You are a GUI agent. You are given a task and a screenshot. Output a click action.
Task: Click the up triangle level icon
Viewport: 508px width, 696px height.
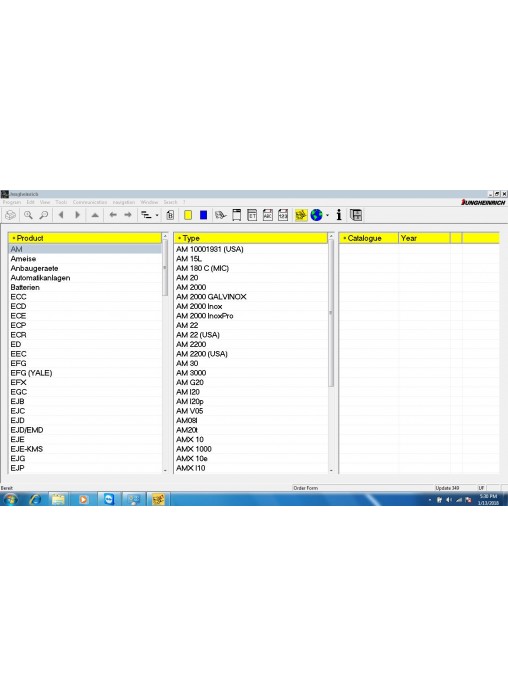tap(95, 215)
